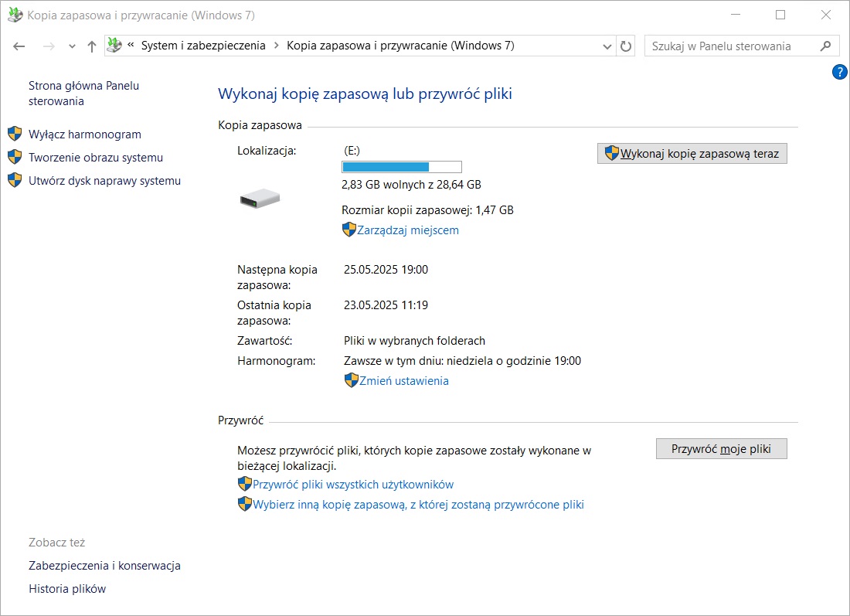The image size is (850, 616).
Task: Open Zmień ustawienia link
Action: coord(403,381)
